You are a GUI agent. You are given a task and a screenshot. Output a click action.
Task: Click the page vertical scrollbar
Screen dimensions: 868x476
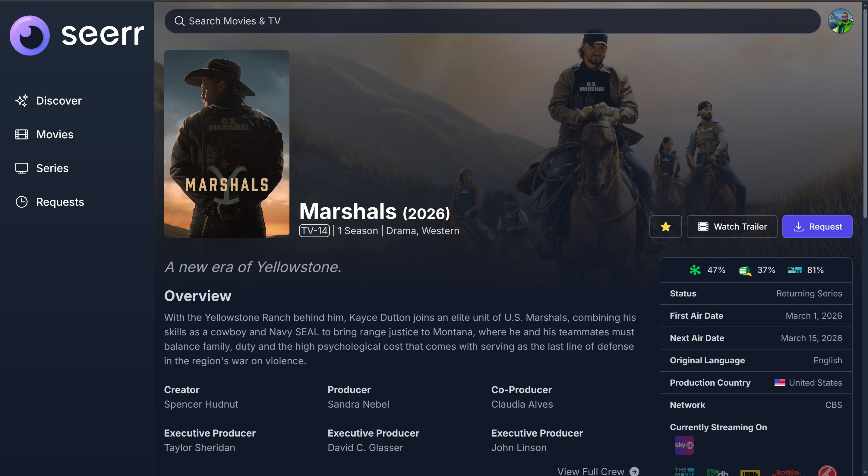coord(865,238)
